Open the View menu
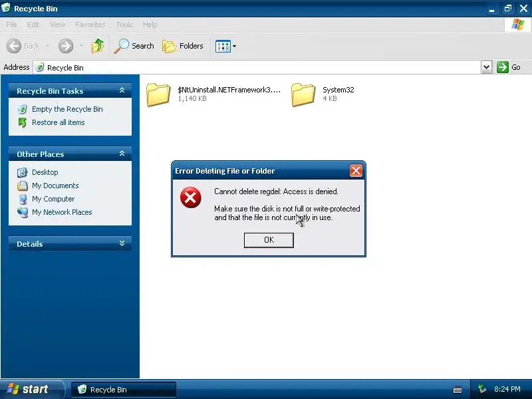The height and width of the screenshot is (399, 532). [x=57, y=25]
